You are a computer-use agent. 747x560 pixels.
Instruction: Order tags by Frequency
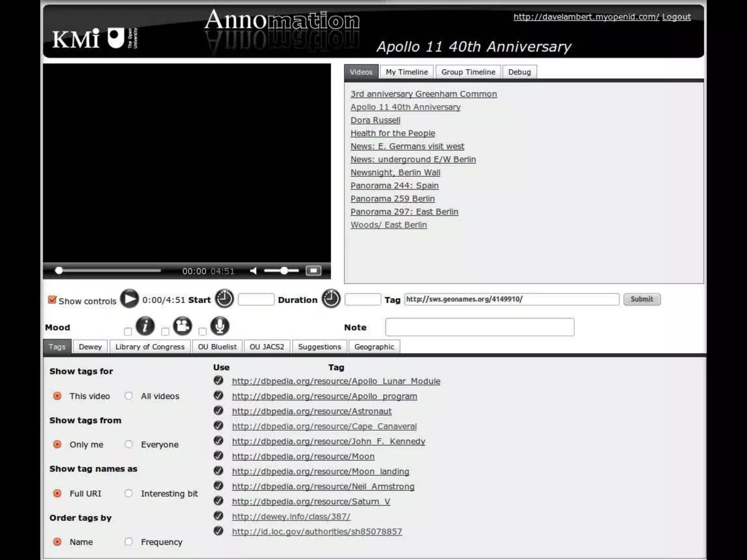pyautogui.click(x=128, y=542)
